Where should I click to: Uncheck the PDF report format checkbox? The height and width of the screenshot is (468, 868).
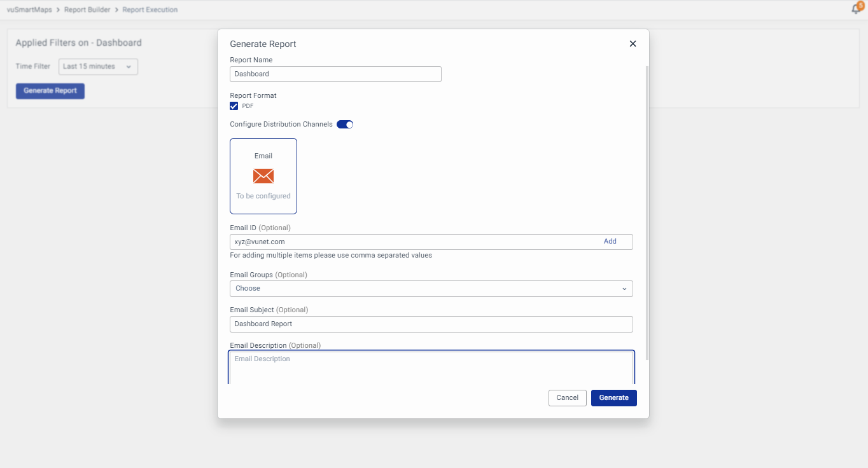coord(234,106)
